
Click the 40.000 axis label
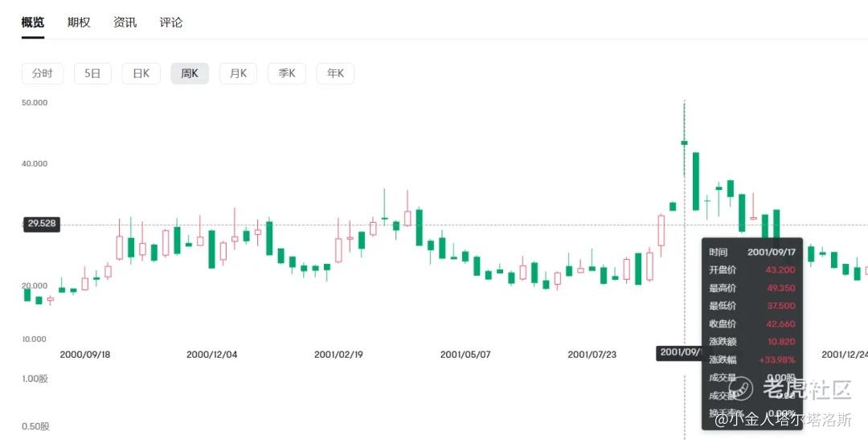click(x=35, y=163)
